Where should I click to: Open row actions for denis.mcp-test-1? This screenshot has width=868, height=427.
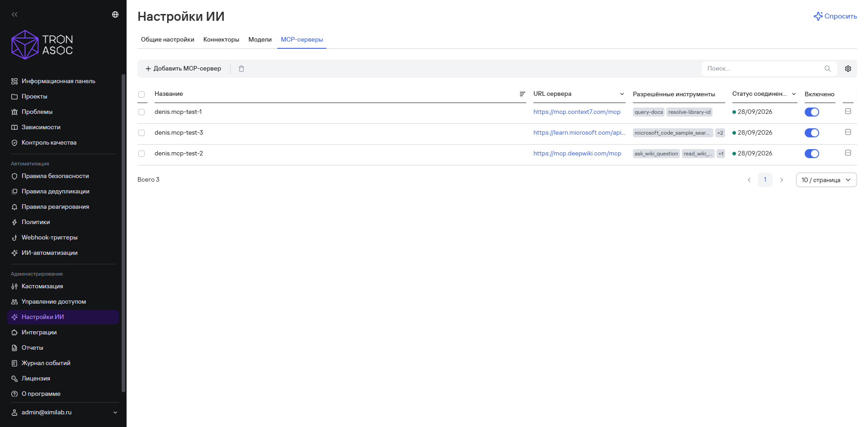tap(848, 112)
